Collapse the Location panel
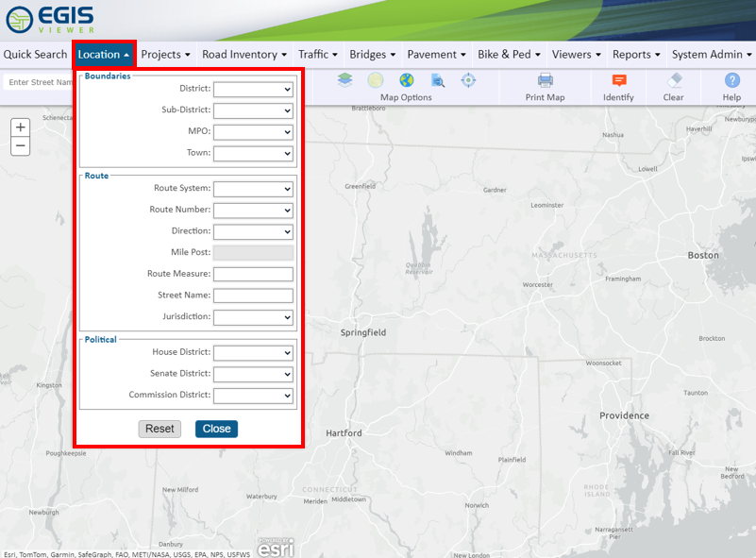This screenshot has height=558, width=756. 104,54
